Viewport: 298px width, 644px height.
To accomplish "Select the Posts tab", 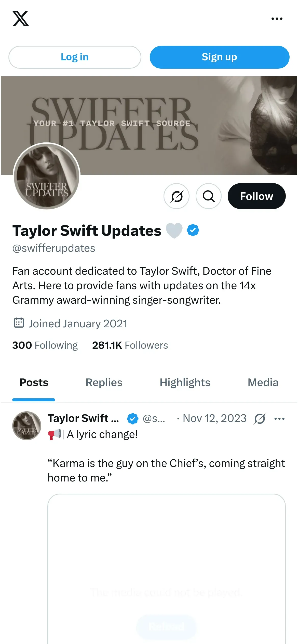I will pos(34,383).
